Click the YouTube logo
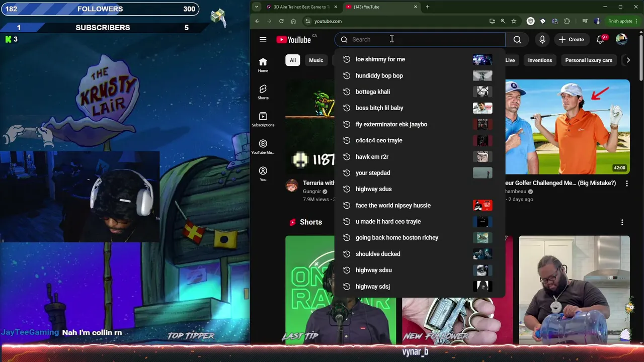This screenshot has height=362, width=644. [293, 40]
